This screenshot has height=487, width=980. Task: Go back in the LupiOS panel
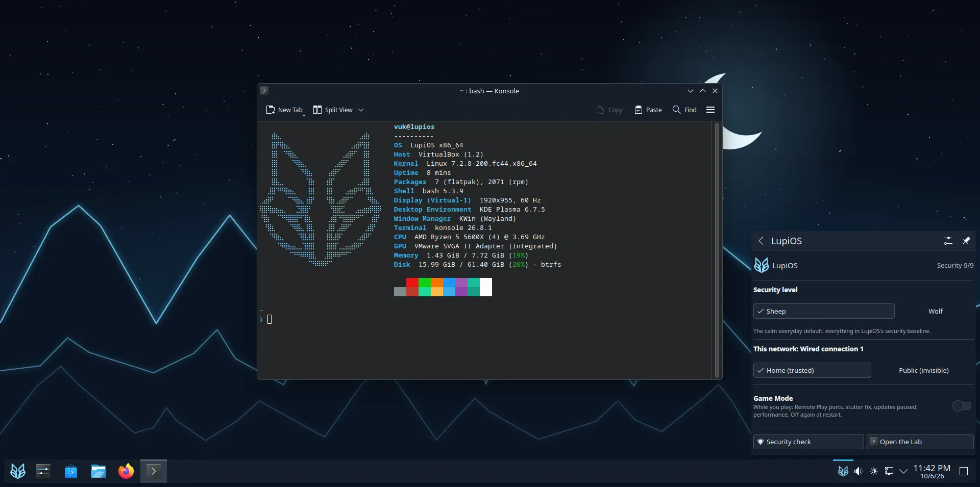click(761, 241)
